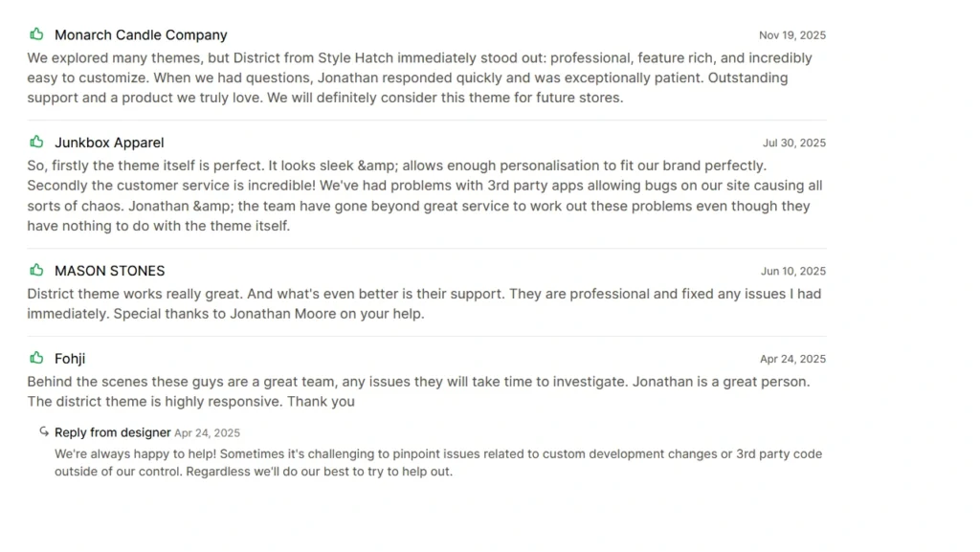Viewport: 980px width, 552px height.
Task: Click the Monarch Candle Company review text
Action: pos(419,77)
